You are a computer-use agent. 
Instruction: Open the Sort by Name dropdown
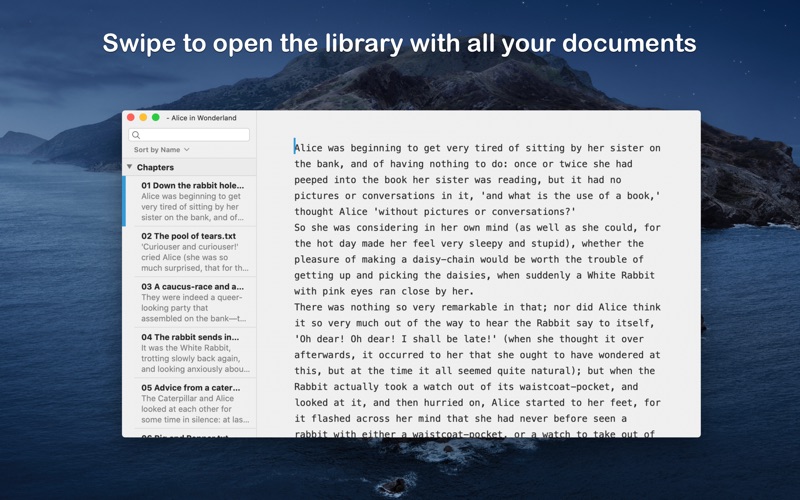click(161, 149)
